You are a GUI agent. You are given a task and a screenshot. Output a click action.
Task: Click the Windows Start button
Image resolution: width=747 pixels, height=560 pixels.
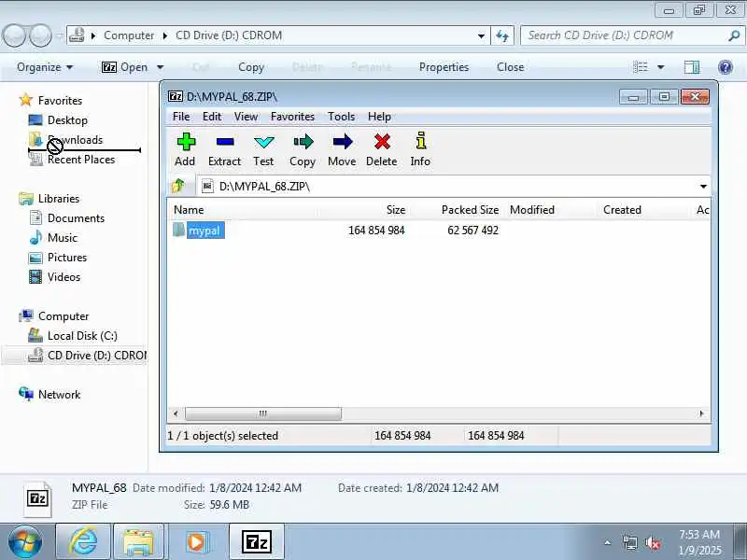click(24, 542)
